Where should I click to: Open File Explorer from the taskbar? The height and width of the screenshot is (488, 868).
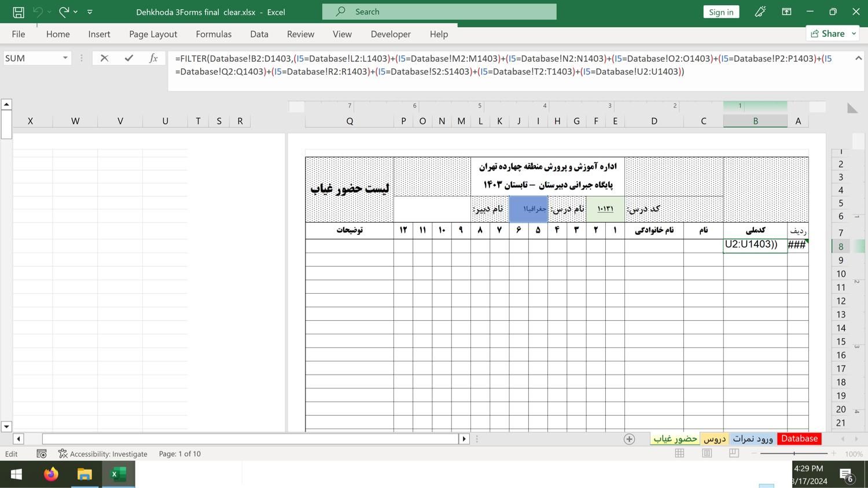[x=84, y=475]
